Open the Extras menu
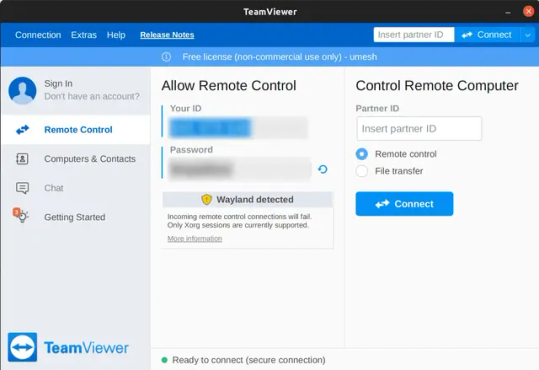This screenshot has width=539, height=370. [84, 35]
